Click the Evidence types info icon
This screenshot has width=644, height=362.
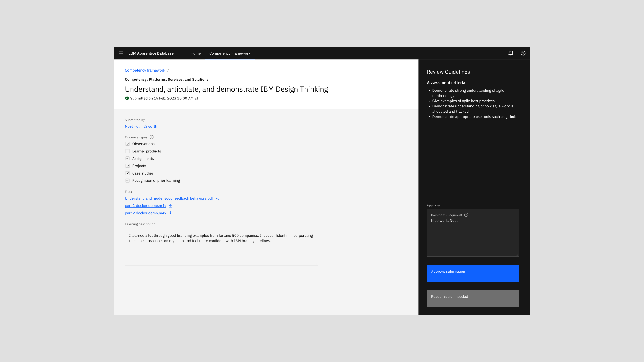click(x=152, y=137)
